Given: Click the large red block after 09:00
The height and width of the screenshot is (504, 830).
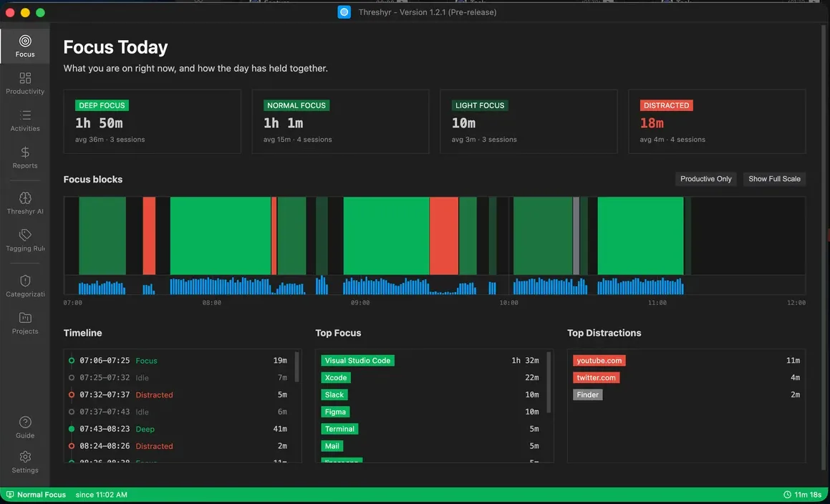Looking at the screenshot, I should pyautogui.click(x=443, y=236).
